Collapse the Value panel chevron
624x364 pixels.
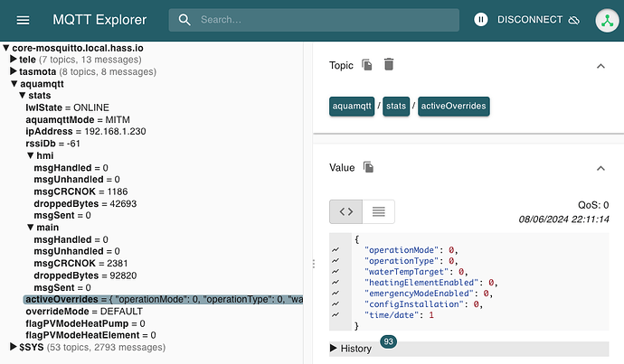tap(600, 169)
